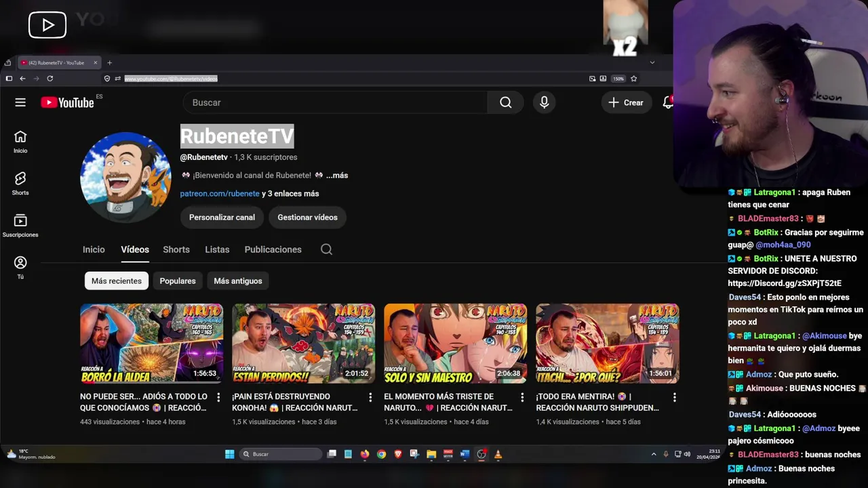Expand browser tab list dropdown
Viewport: 868px width, 488px height.
pyautogui.click(x=652, y=62)
